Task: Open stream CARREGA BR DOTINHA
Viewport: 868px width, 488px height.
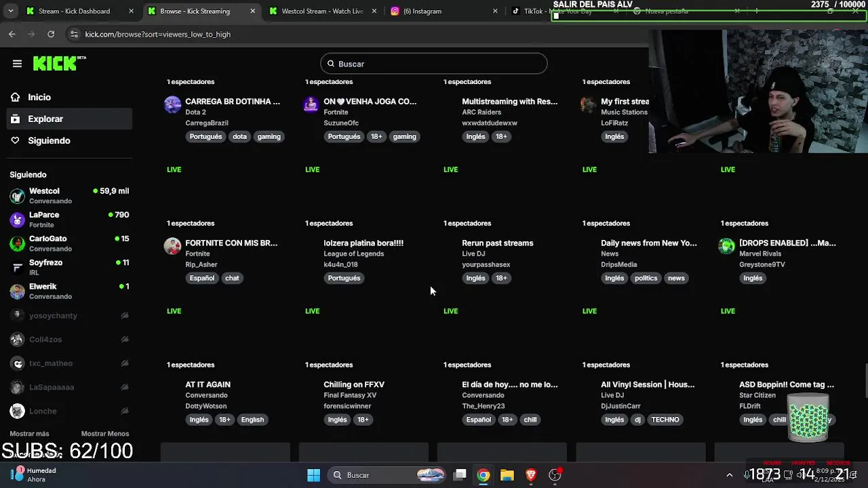Action: [x=233, y=101]
